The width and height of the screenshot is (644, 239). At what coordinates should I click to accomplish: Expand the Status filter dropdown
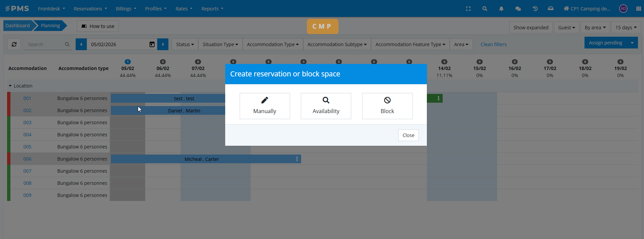tap(185, 44)
